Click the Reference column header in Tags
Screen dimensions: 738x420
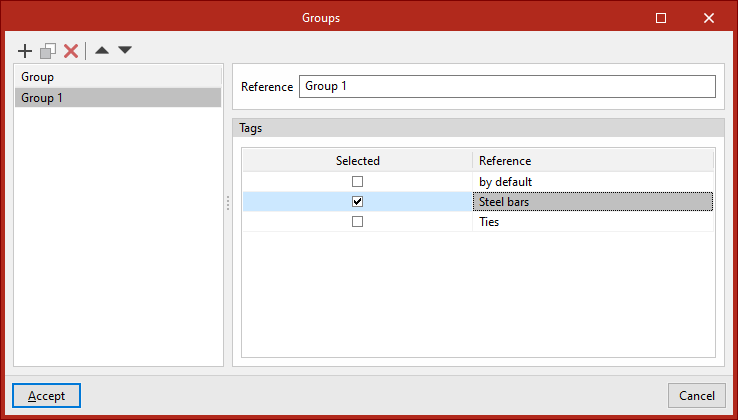tap(592, 161)
